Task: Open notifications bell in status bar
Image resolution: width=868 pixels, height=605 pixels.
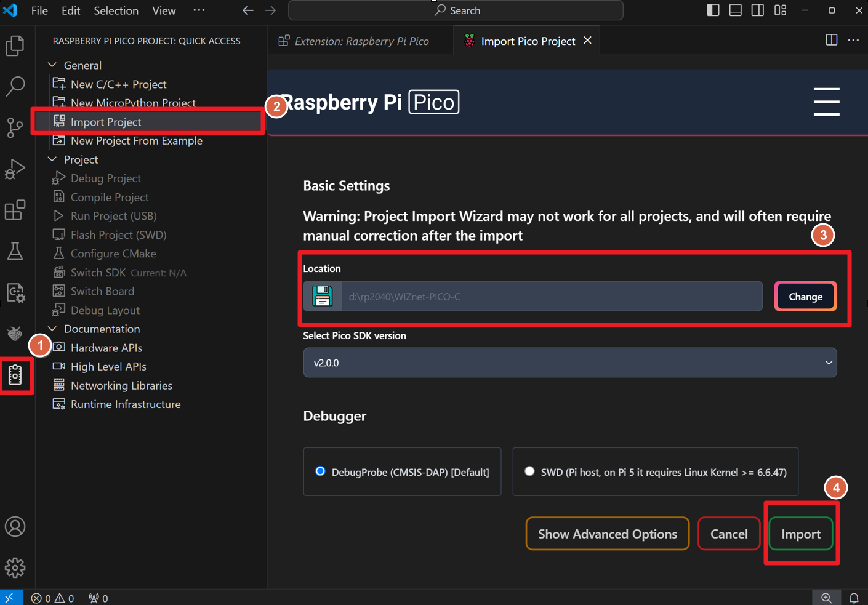Action: pos(854,598)
